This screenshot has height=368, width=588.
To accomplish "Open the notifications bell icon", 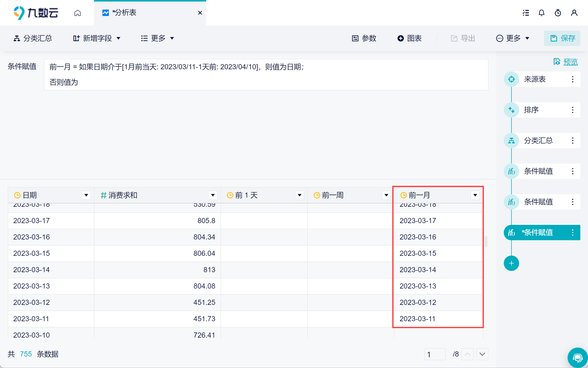I will pos(541,13).
